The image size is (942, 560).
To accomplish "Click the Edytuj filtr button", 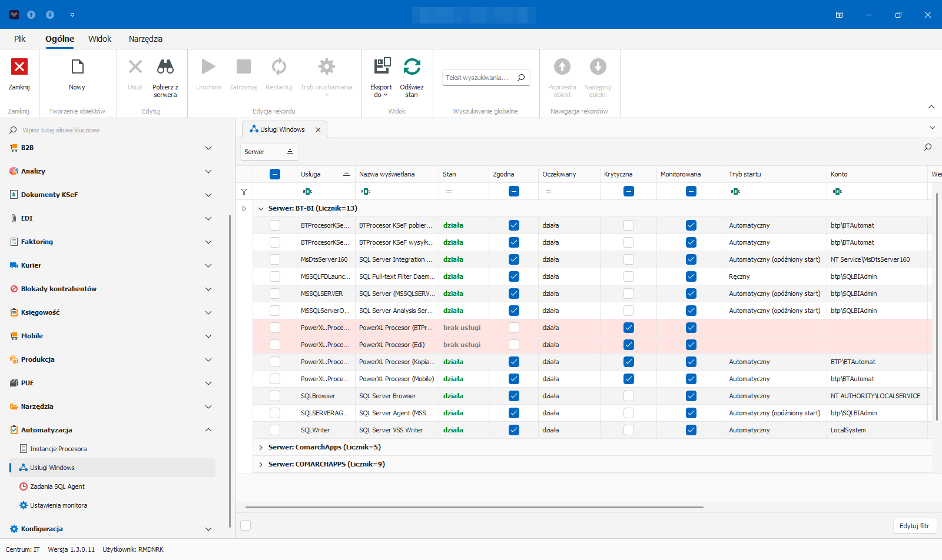I will point(914,526).
